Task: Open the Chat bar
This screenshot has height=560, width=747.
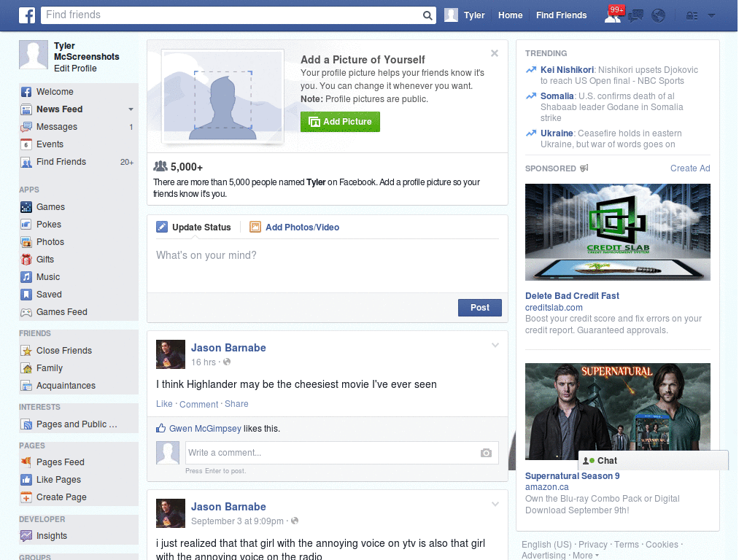Action: point(653,461)
